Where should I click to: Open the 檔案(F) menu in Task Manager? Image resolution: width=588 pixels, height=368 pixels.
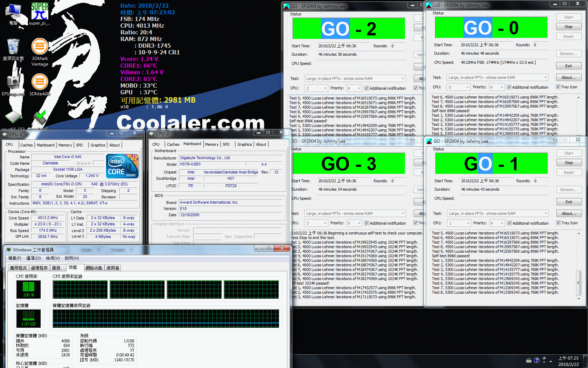15,258
